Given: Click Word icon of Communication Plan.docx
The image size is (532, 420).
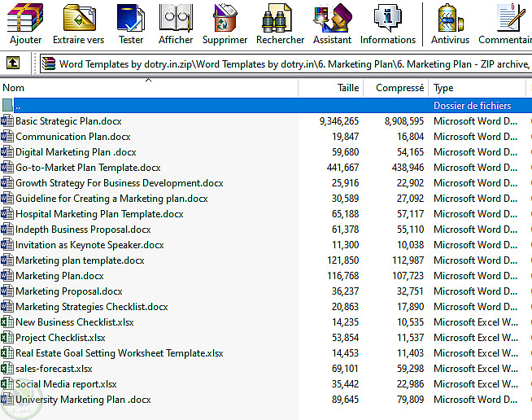Looking at the screenshot, I should [x=7, y=136].
